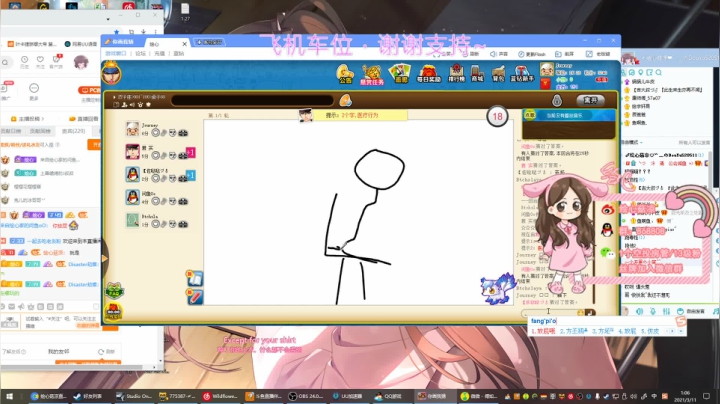This screenshot has height=404, width=720.
Task: Click the QQ penguin icon on the overlay
Action: pyautogui.click(x=608, y=230)
